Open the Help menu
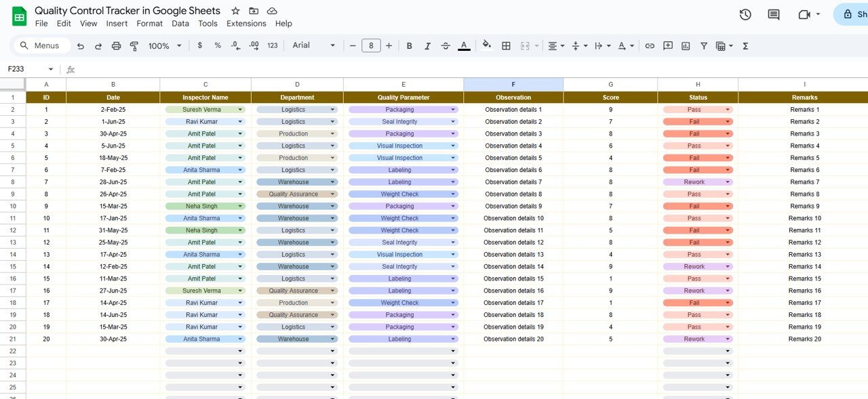 coord(283,24)
